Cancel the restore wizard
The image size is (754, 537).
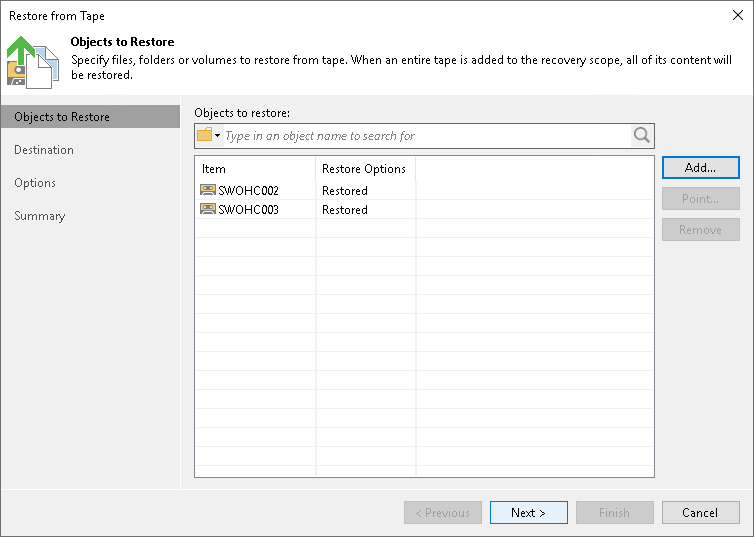(701, 512)
